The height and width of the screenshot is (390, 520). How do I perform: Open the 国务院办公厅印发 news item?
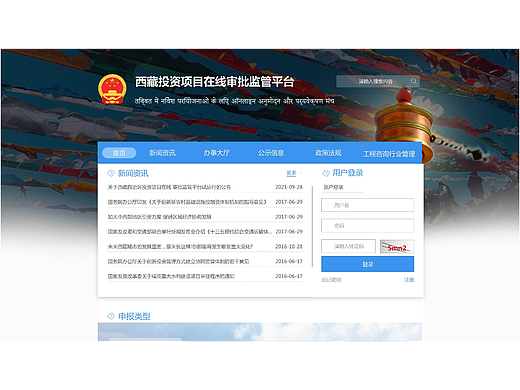click(x=187, y=202)
